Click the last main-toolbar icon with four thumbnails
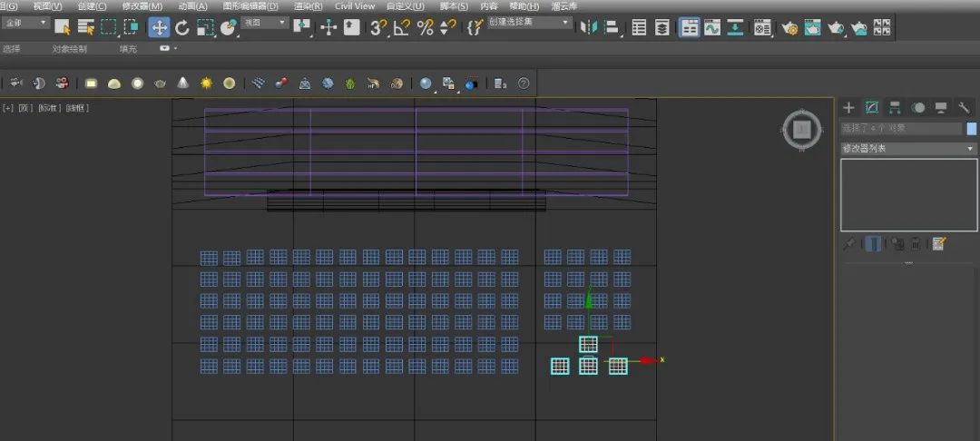This screenshot has width=980, height=441. click(x=882, y=27)
